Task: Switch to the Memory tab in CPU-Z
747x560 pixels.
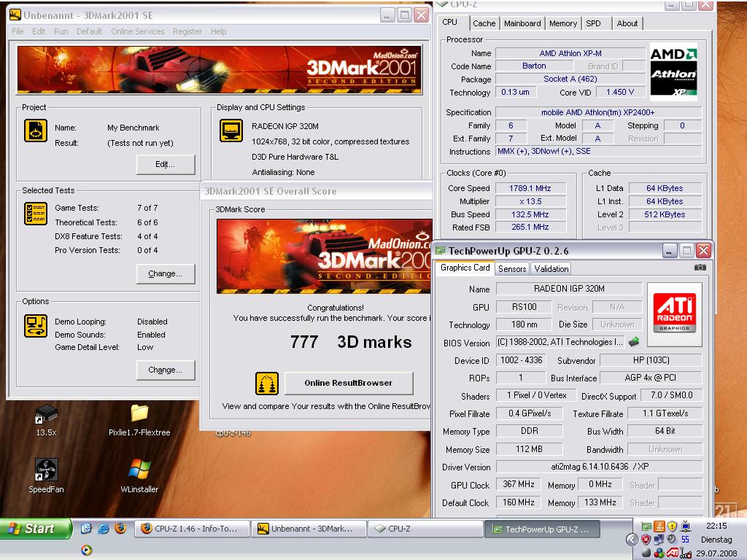Action: [562, 23]
